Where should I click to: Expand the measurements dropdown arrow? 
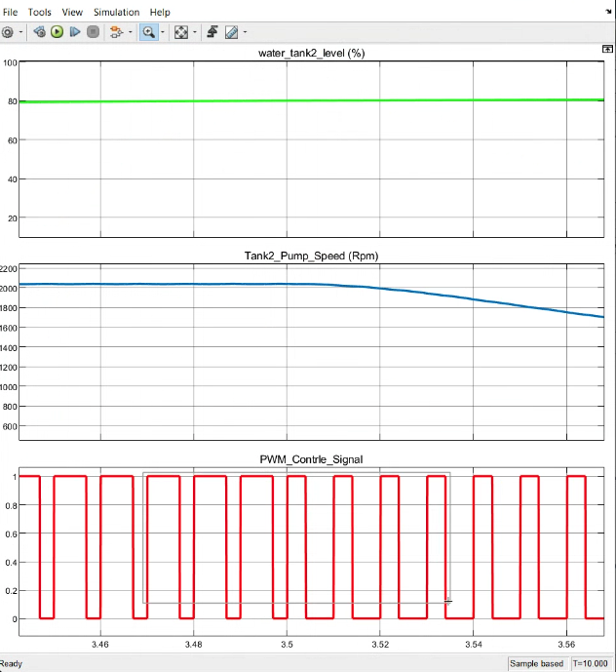tap(245, 32)
